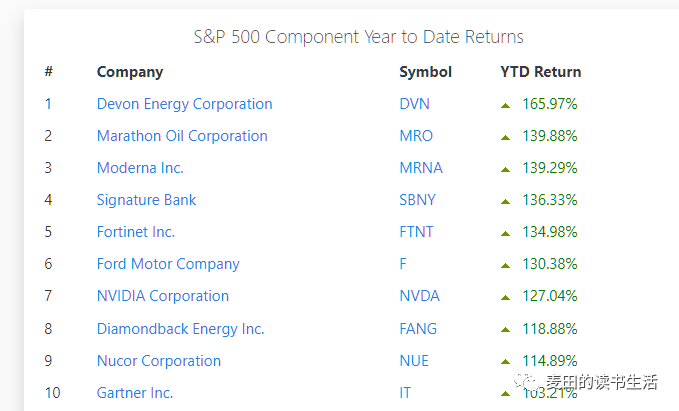
Task: Select the Moderna Inc. company link
Action: pyautogui.click(x=140, y=168)
